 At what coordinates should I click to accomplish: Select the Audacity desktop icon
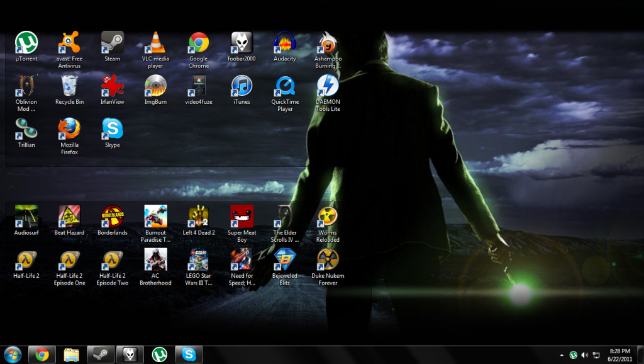coord(285,43)
